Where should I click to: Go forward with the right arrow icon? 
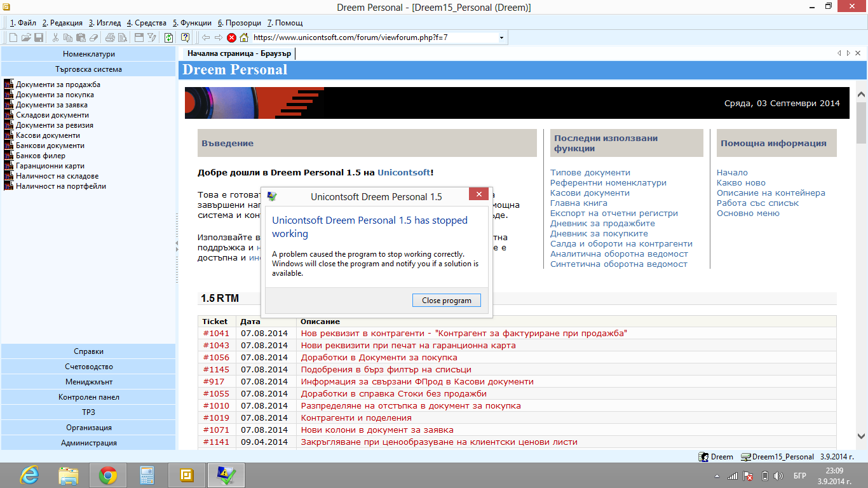(x=219, y=37)
